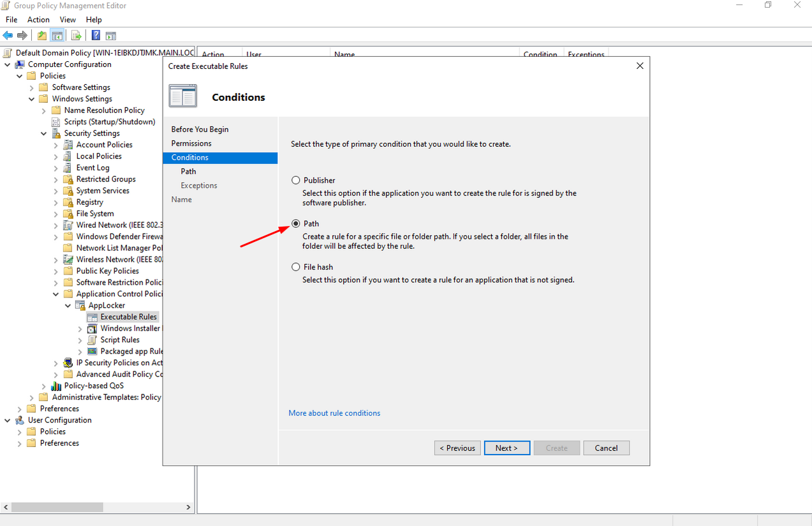Image resolution: width=812 pixels, height=526 pixels.
Task: Collapse the AppLocker tree node
Action: point(68,306)
